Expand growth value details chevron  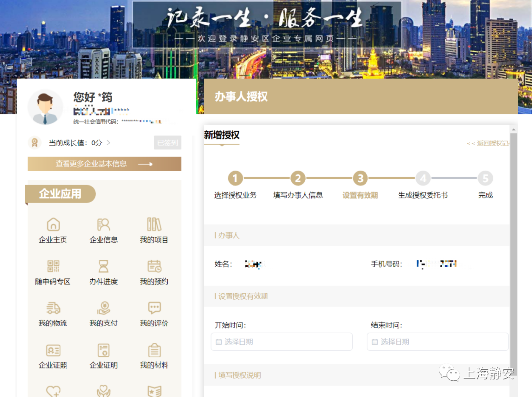(108, 143)
